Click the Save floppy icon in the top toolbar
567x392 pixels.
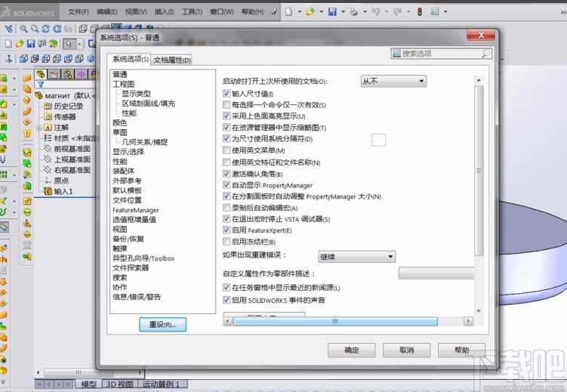pyautogui.click(x=332, y=11)
